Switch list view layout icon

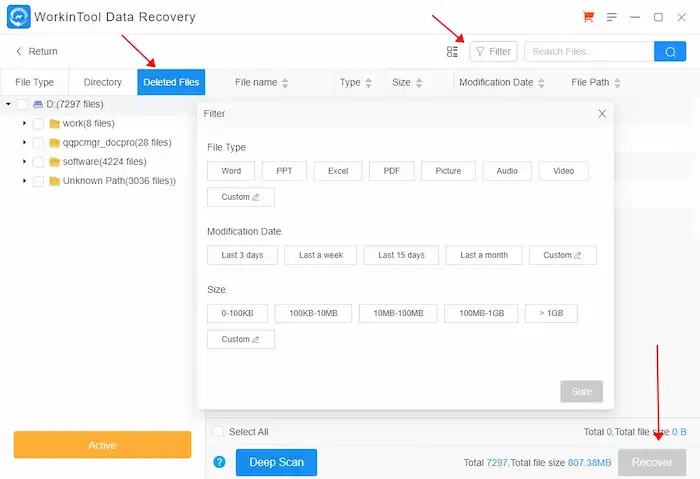coord(452,51)
